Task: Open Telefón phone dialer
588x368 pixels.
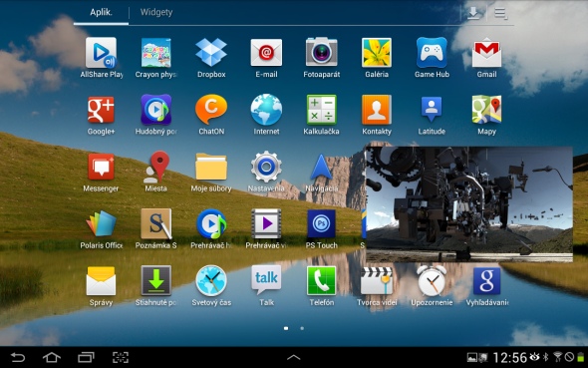Action: coord(321,280)
